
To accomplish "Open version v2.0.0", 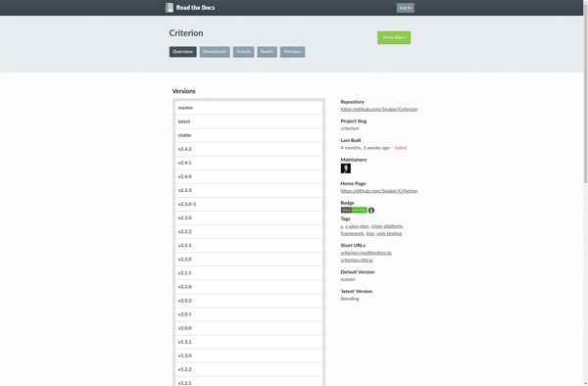I will [249, 328].
